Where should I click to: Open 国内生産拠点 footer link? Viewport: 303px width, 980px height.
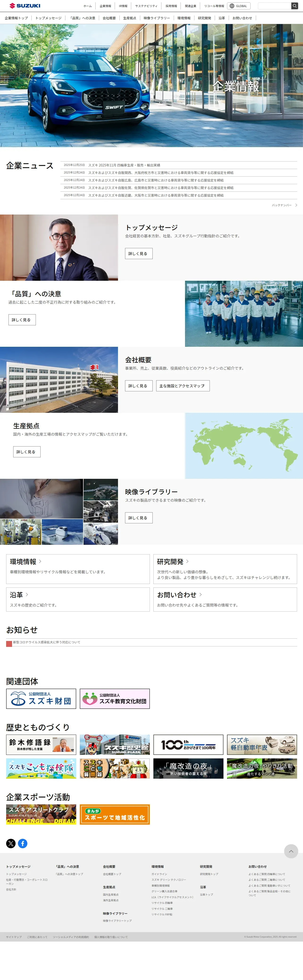click(111, 895)
